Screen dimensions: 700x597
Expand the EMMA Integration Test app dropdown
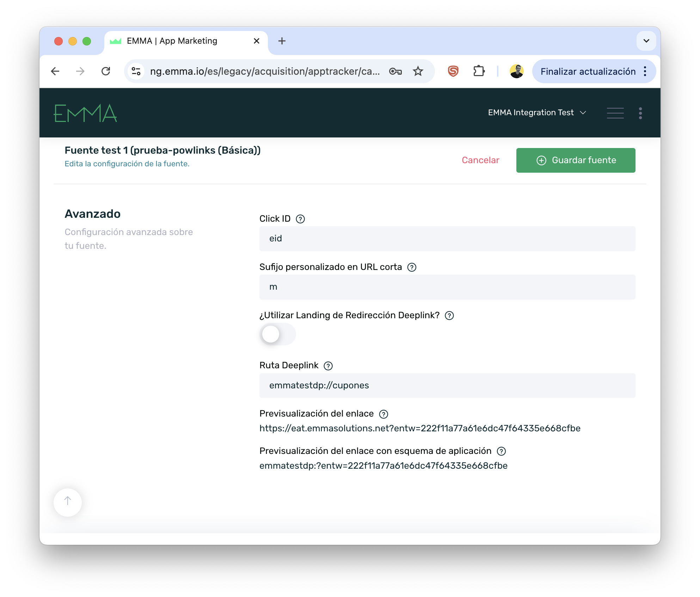click(x=537, y=113)
